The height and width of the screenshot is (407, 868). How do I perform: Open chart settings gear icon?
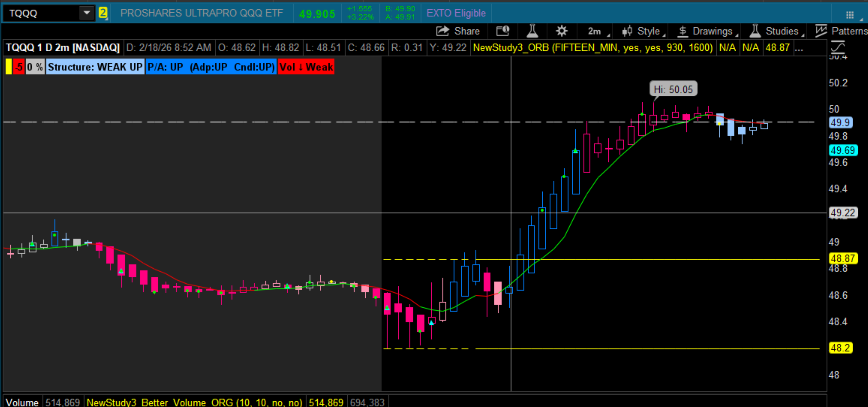(x=561, y=31)
